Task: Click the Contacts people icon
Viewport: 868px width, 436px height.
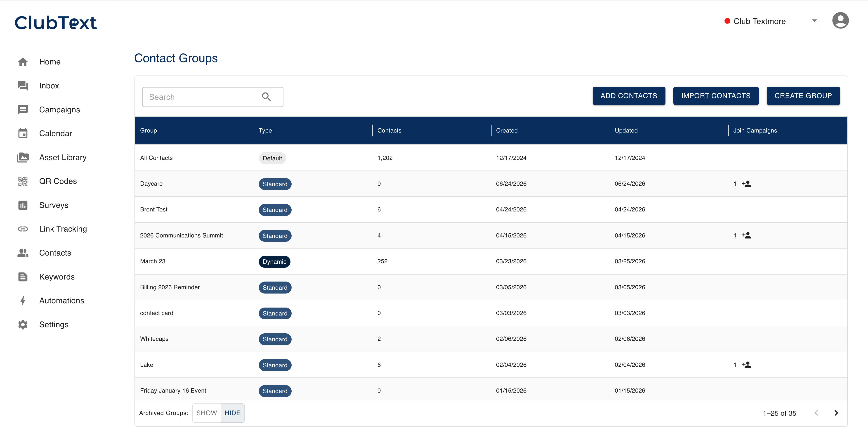Action: [x=23, y=253]
